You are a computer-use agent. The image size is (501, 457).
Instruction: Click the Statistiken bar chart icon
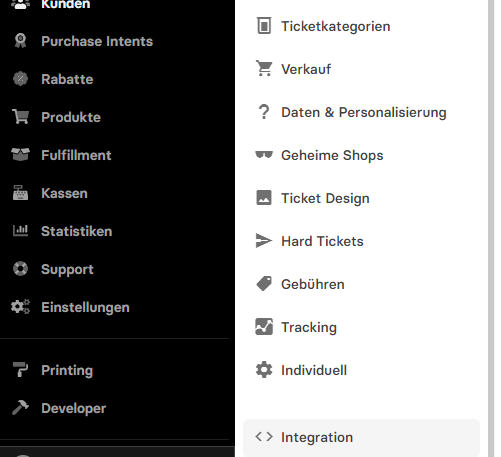(20, 231)
